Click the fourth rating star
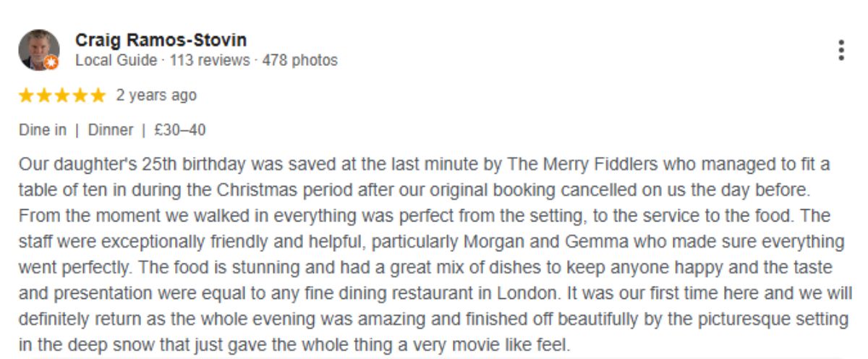This screenshot has width=868, height=359. point(80,96)
